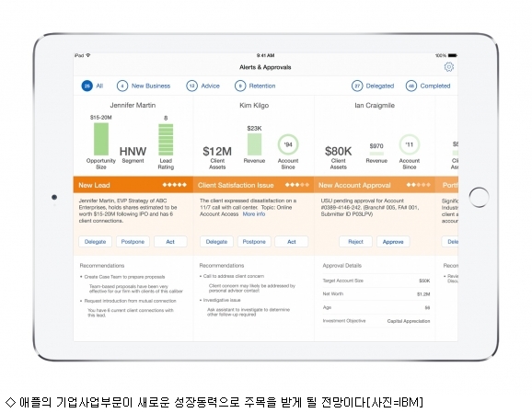Image resolution: width=532 pixels, height=413 pixels.
Task: Click the battery indicator in status bar
Action: (453, 55)
